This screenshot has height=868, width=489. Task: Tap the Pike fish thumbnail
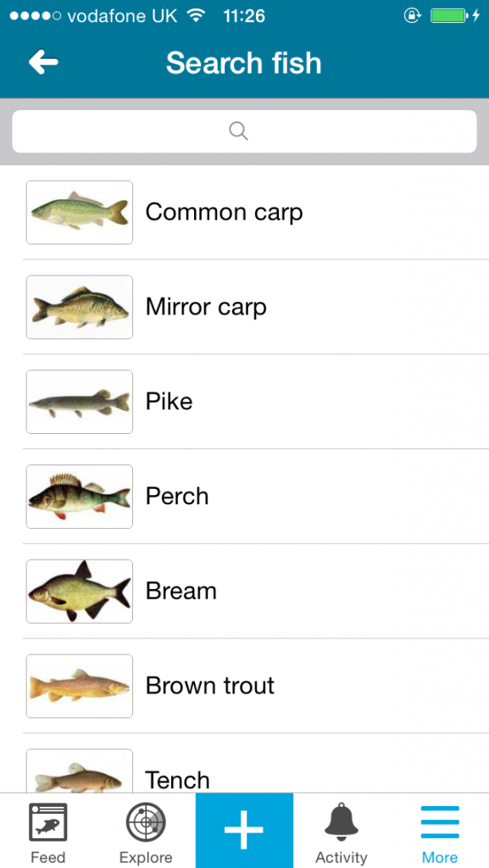pos(80,401)
